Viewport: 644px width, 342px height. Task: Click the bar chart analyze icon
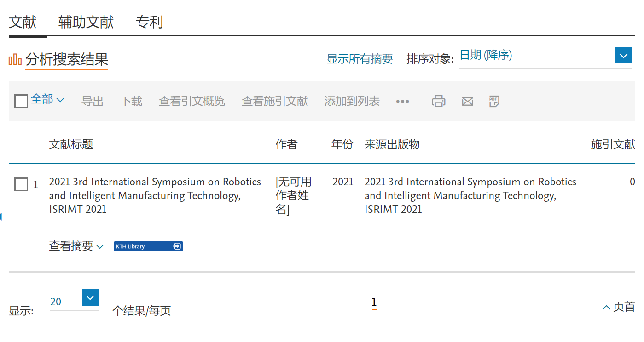[15, 59]
